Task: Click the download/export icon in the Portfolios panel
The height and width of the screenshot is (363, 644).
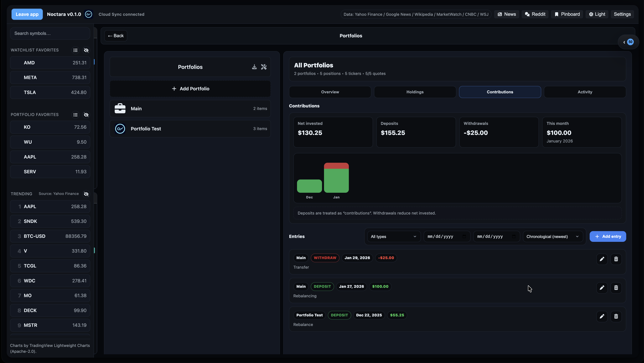Action: pos(254,67)
